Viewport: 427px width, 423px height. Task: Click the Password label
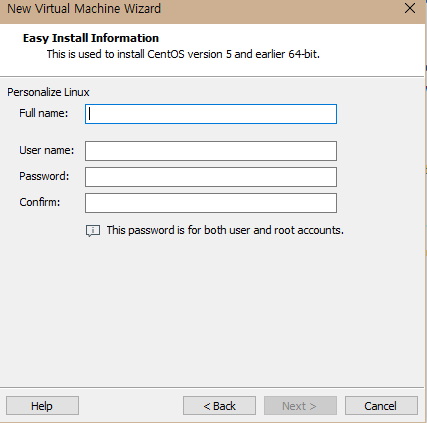coord(44,176)
